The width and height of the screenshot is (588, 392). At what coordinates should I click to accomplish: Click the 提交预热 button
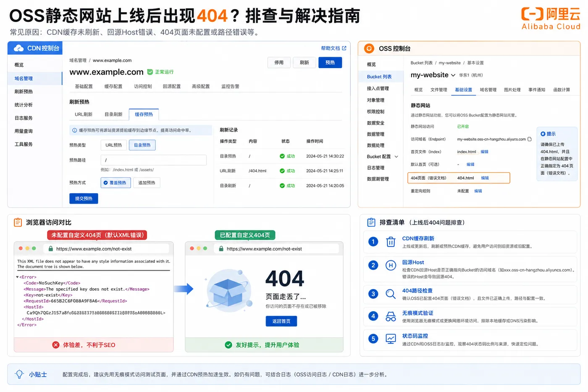pos(84,198)
